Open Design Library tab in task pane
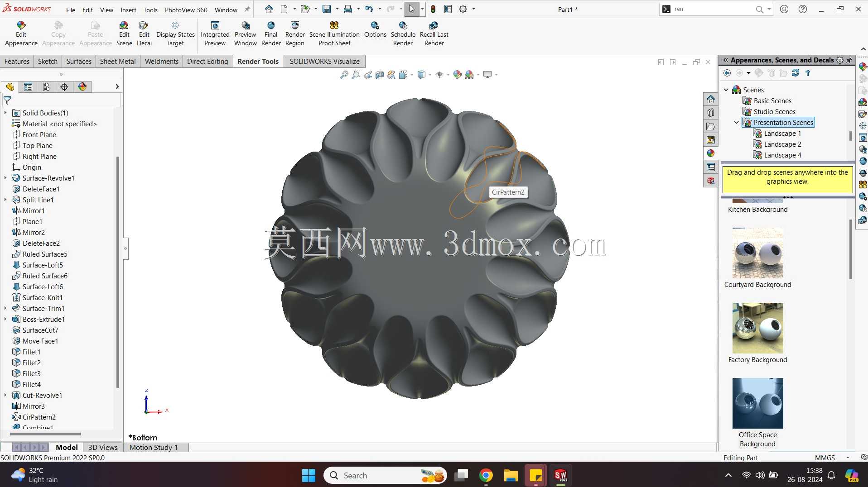The width and height of the screenshot is (868, 487). [710, 113]
